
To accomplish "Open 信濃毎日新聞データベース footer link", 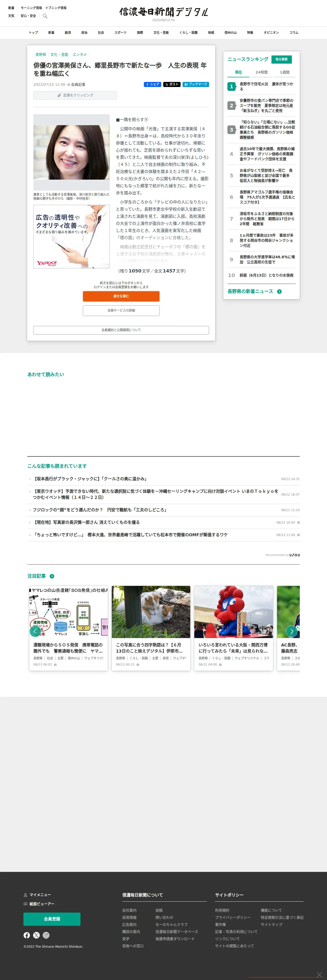I will pos(176,932).
